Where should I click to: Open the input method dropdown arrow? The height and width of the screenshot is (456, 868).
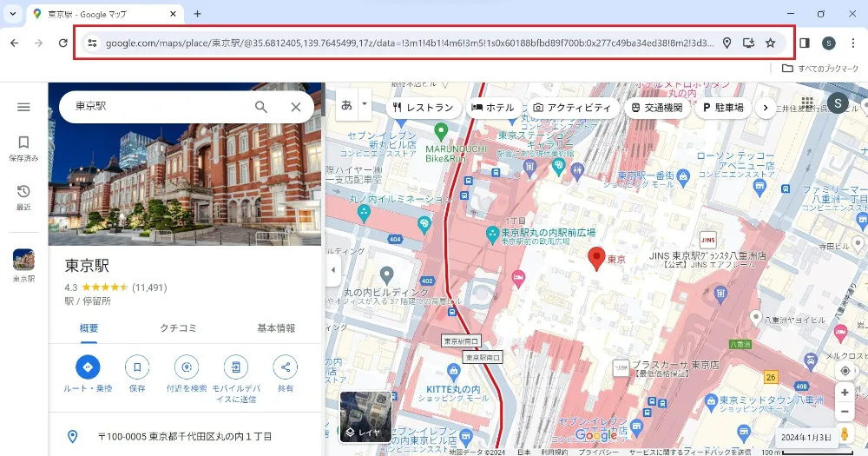[365, 105]
